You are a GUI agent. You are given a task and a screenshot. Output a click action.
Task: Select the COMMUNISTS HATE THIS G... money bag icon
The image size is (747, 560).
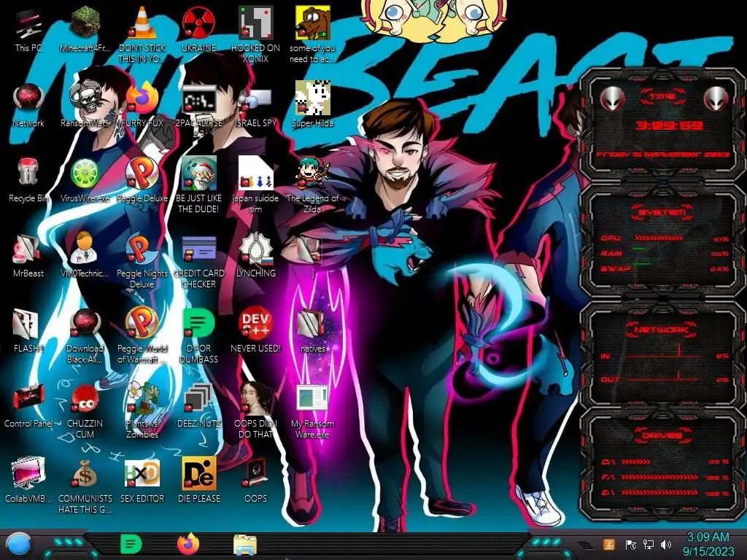85,486
